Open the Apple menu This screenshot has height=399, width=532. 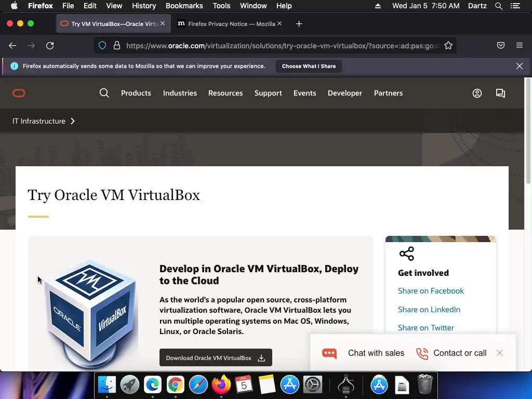14,6
